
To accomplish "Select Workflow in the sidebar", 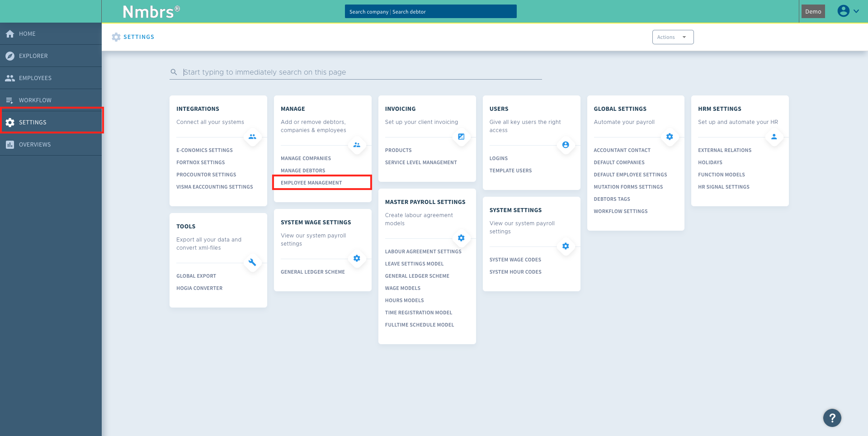I will click(x=51, y=100).
